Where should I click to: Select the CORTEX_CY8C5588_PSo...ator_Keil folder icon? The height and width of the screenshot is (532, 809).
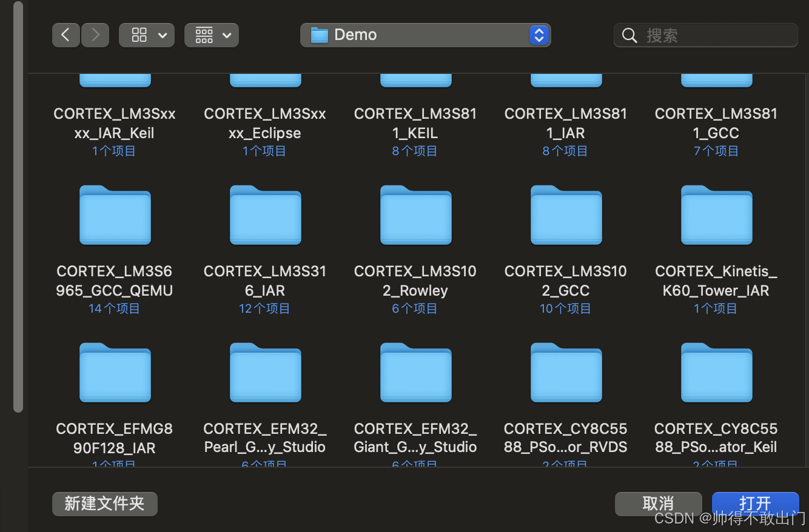tap(717, 373)
